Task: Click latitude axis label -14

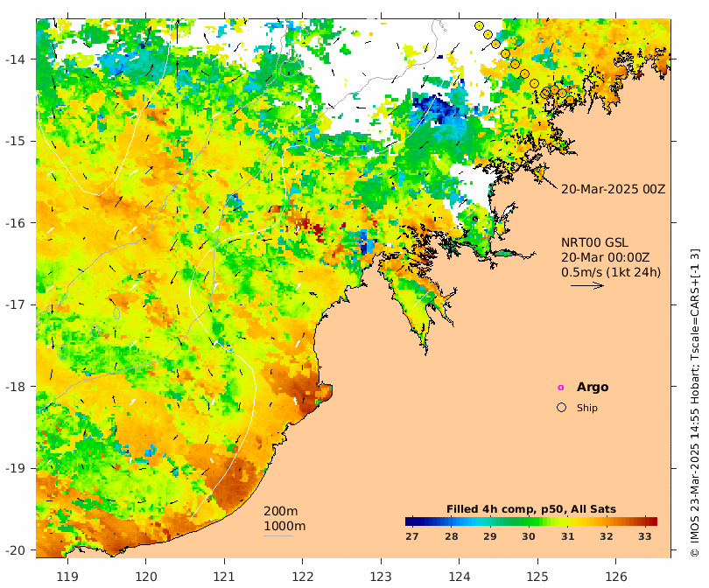Action: 16,59
